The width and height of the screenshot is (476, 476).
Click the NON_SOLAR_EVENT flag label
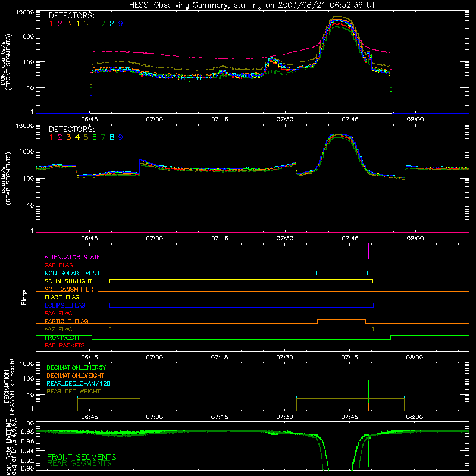(72, 273)
